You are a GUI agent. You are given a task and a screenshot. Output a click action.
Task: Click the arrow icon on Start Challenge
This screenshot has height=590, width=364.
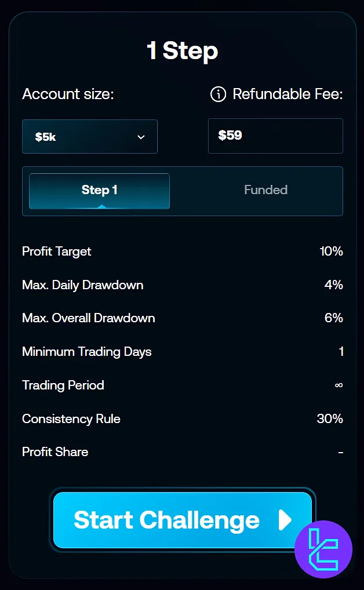tap(284, 520)
